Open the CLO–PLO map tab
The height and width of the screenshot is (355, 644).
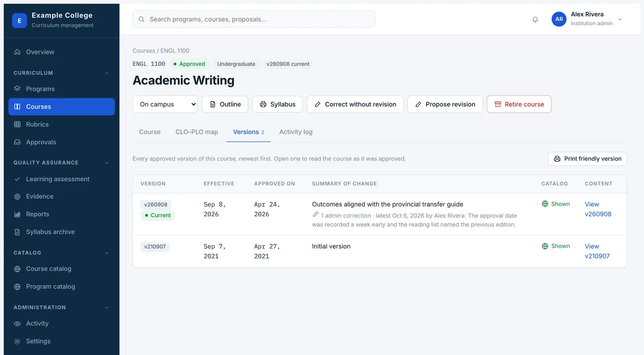197,132
